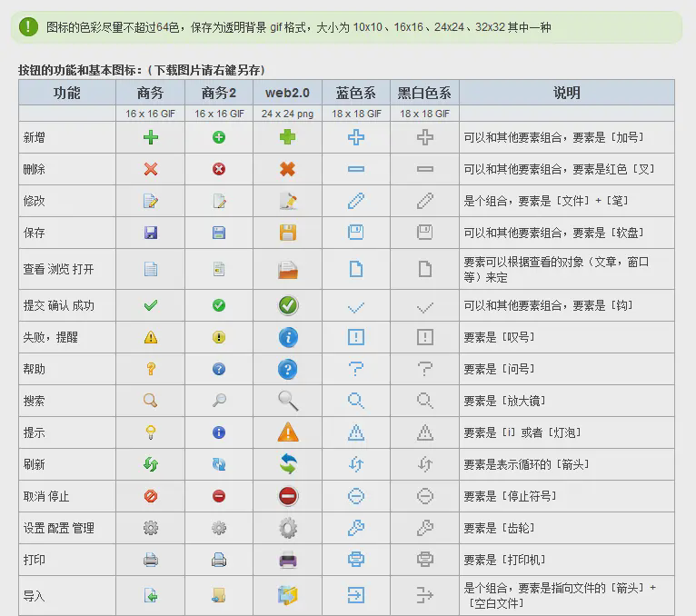Click the yellow warning triangle icon in 商务 column

point(151,337)
